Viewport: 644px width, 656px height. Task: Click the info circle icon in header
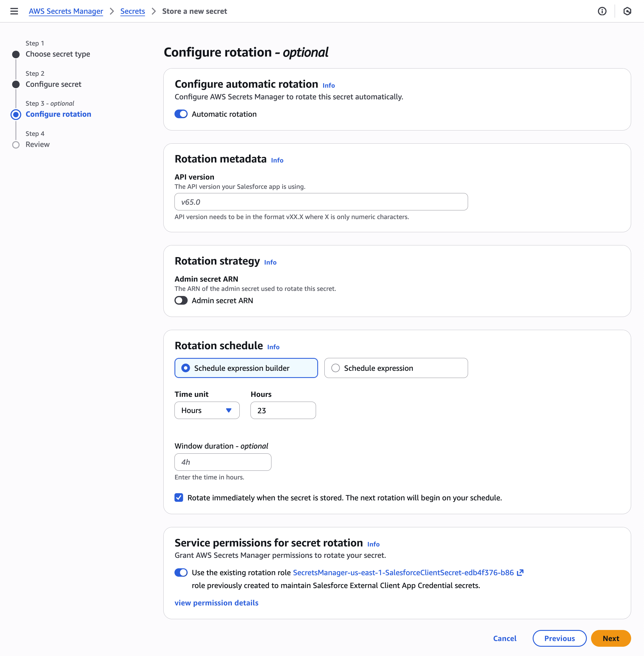click(x=602, y=11)
